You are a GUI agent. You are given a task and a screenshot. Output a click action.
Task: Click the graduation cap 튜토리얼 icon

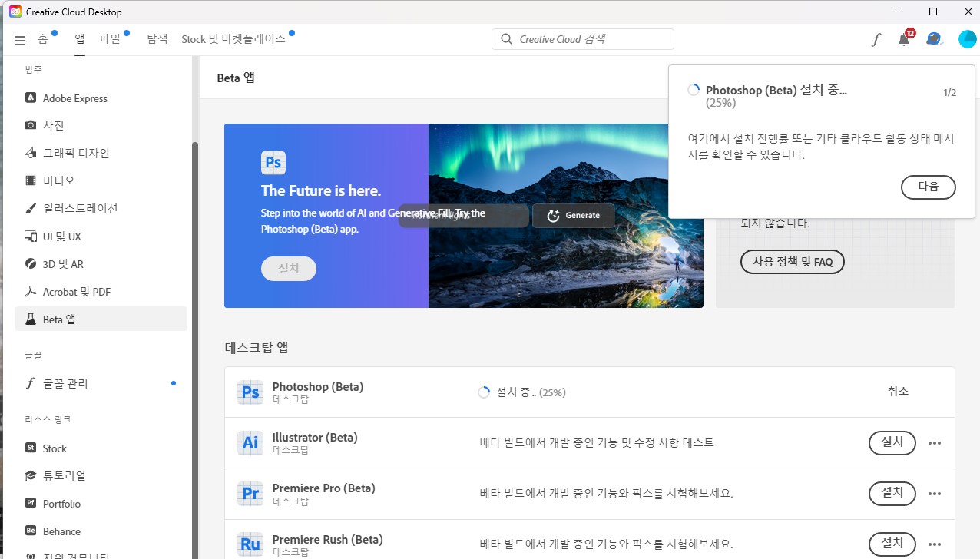point(31,475)
